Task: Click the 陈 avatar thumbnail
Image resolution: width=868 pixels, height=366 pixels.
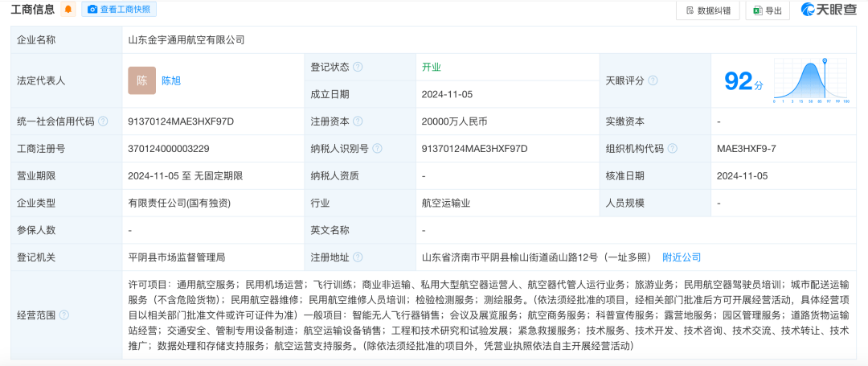Action: (x=141, y=80)
